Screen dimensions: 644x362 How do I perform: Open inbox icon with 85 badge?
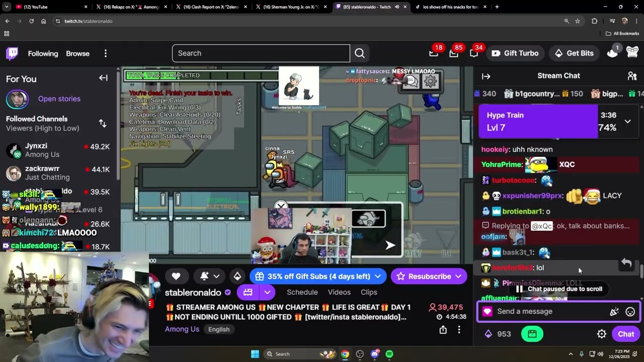[454, 53]
